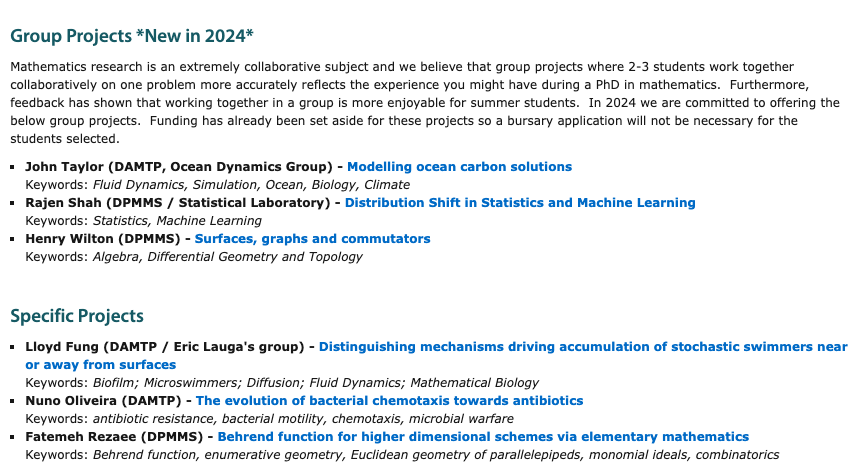Image resolution: width=868 pixels, height=464 pixels.
Task: Click the Fluid Dynamics, Simulation, Ocean keywords line
Action: pos(218,184)
